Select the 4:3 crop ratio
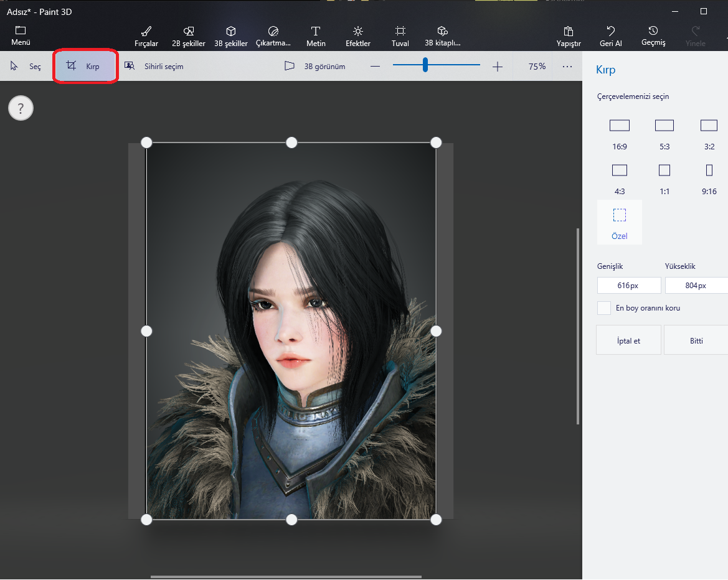 (x=620, y=180)
